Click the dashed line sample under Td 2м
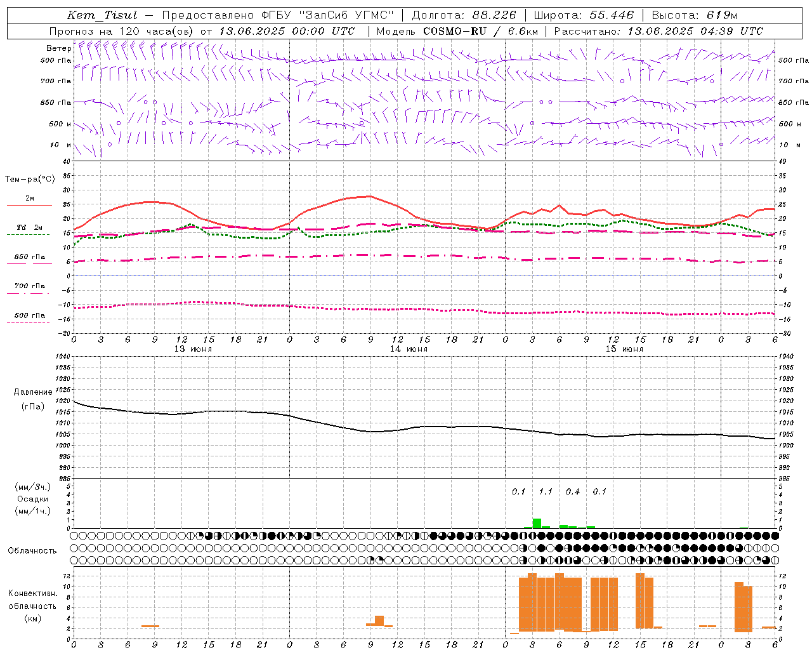The height and width of the screenshot is (650, 812). pos(29,235)
